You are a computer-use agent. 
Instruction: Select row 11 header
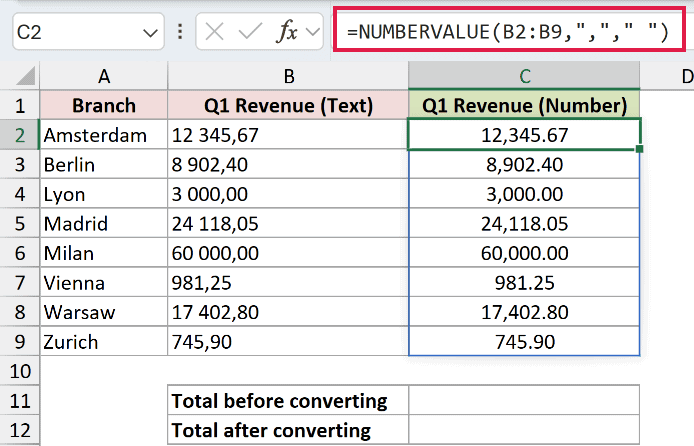pyautogui.click(x=19, y=400)
